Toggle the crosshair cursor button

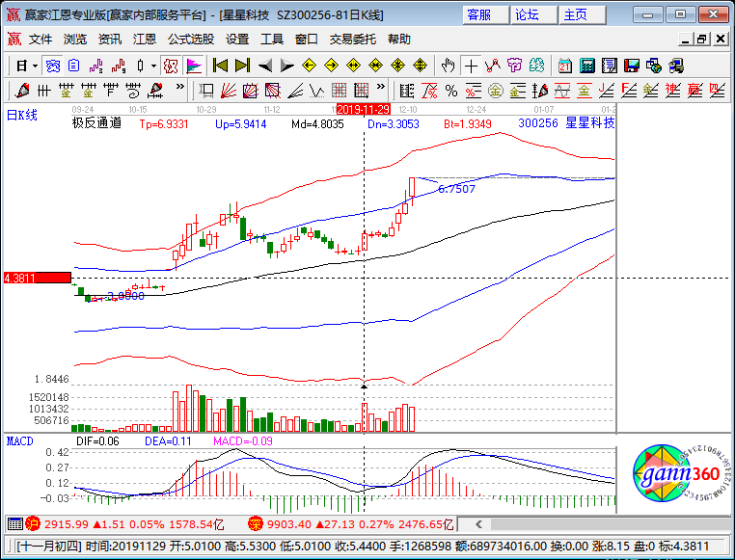coord(471,66)
